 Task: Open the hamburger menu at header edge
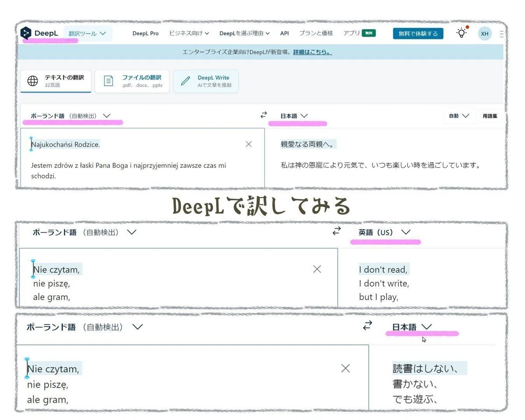[501, 34]
